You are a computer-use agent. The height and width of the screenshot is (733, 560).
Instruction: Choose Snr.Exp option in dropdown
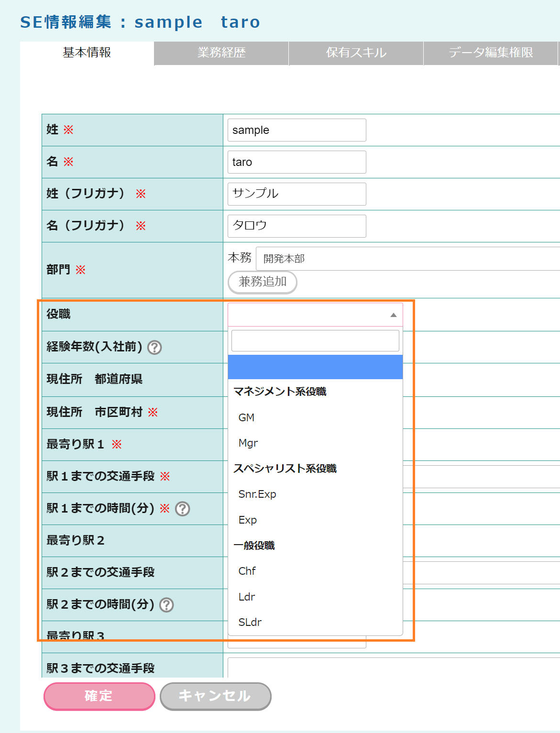[x=257, y=494]
